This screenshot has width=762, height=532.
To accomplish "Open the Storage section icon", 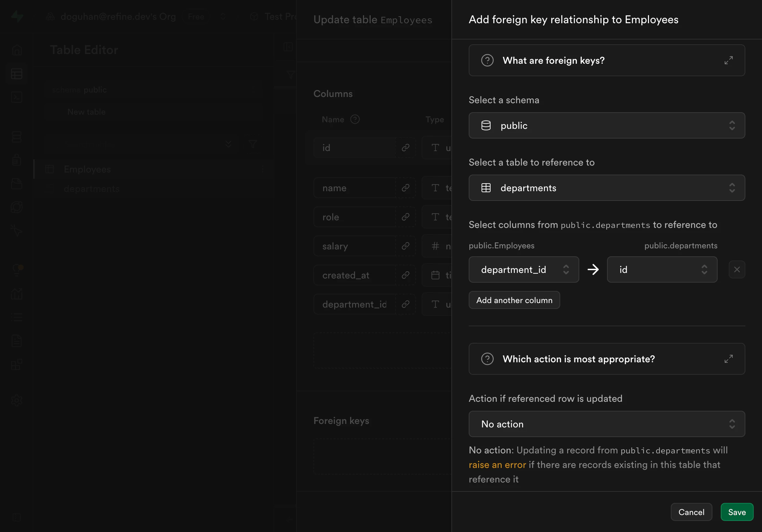I will click(x=17, y=184).
